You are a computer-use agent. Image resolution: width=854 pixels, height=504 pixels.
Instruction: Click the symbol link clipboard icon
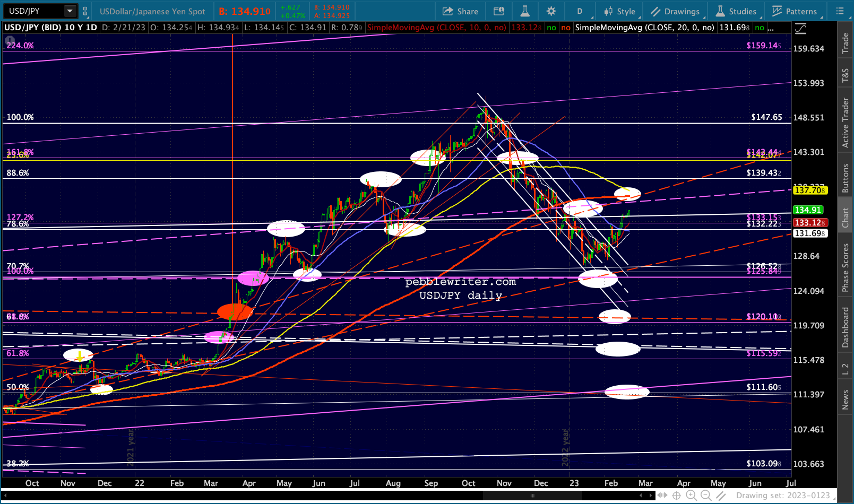tap(85, 11)
